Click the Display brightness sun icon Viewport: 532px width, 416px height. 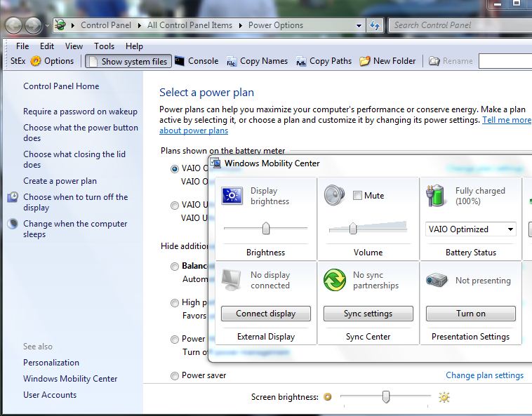click(232, 196)
